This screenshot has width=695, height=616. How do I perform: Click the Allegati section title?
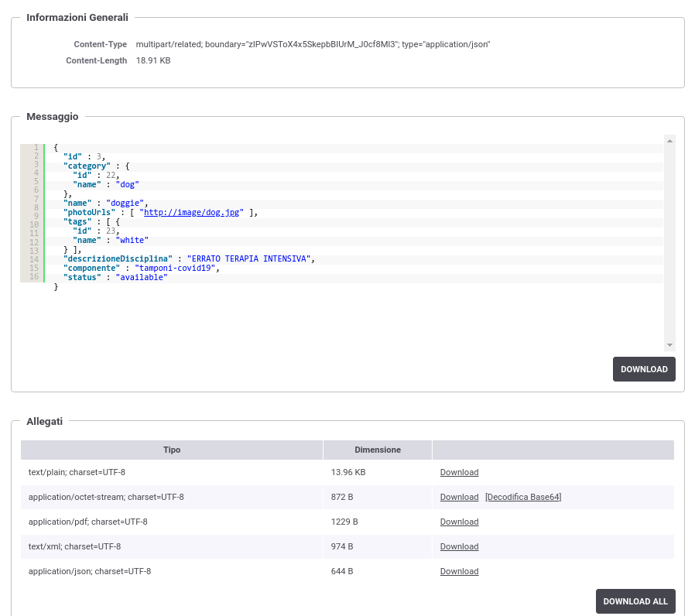(44, 422)
